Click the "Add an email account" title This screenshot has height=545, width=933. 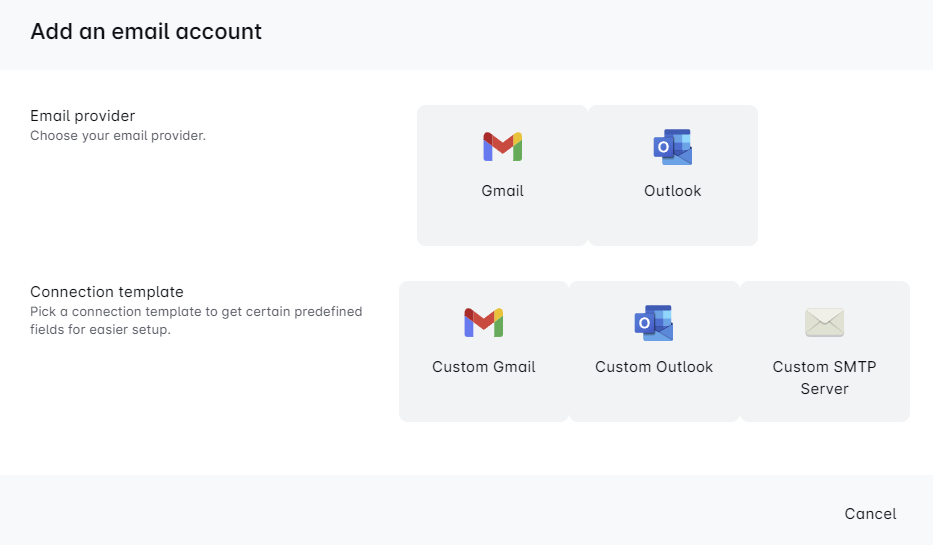coord(146,32)
